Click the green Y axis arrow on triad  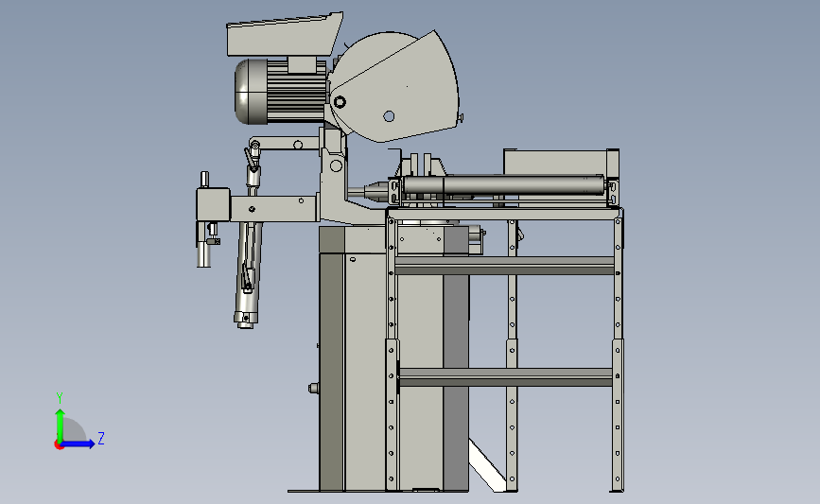tap(60, 425)
